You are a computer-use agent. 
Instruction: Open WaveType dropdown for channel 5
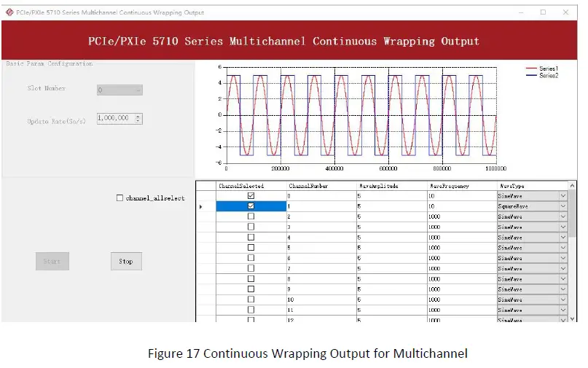pyautogui.click(x=563, y=248)
